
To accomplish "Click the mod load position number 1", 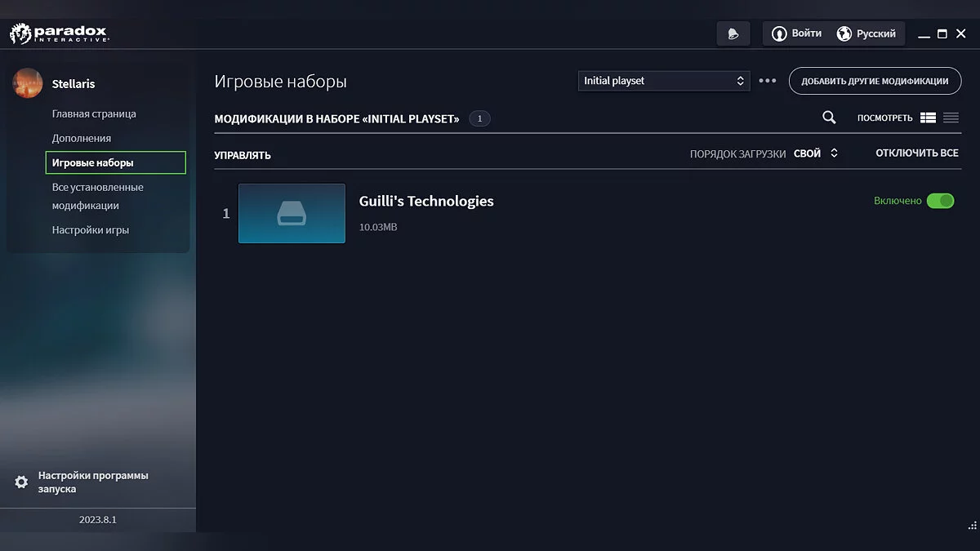I will click(x=226, y=214).
